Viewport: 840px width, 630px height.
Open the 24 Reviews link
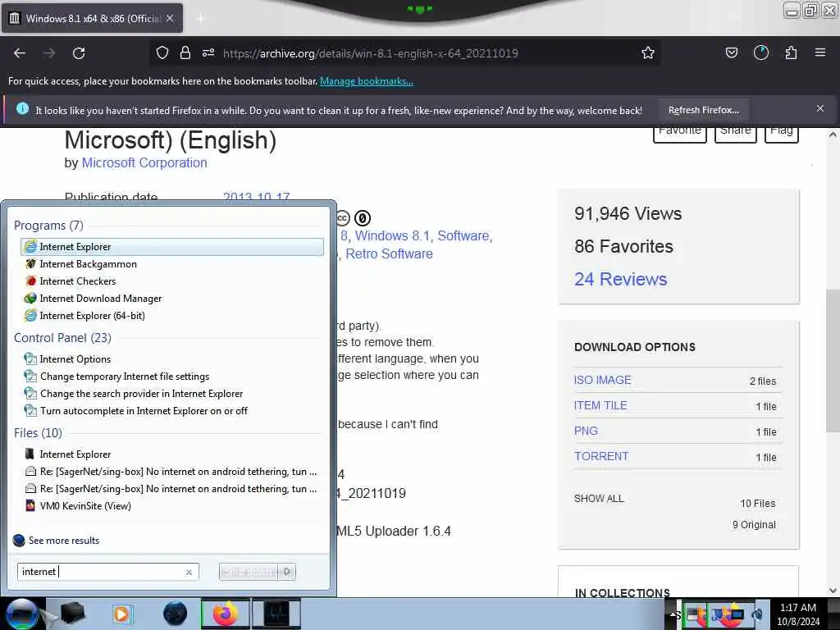(620, 279)
